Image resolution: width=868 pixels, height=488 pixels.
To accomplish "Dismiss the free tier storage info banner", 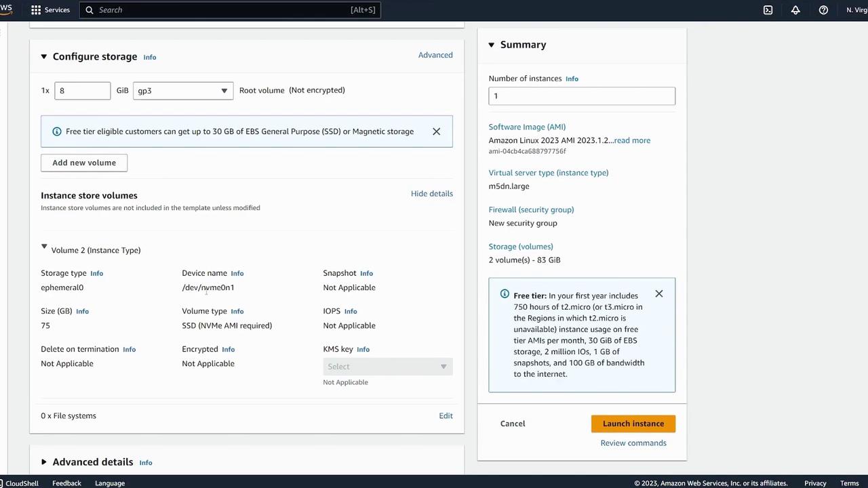I will pyautogui.click(x=436, y=131).
